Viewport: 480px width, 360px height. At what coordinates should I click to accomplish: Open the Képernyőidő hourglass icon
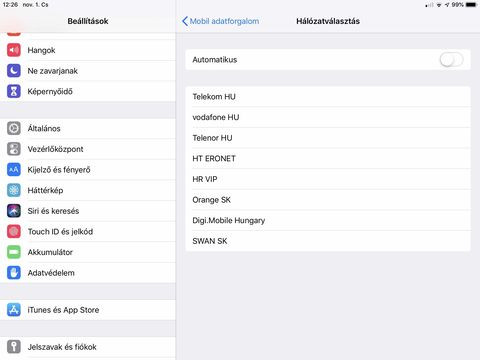[x=14, y=91]
